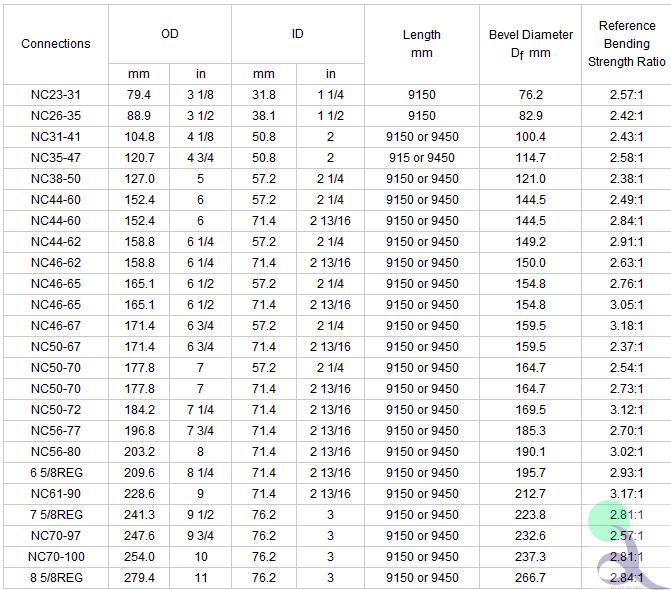Click the strength ratio 3.05:1

pos(626,305)
